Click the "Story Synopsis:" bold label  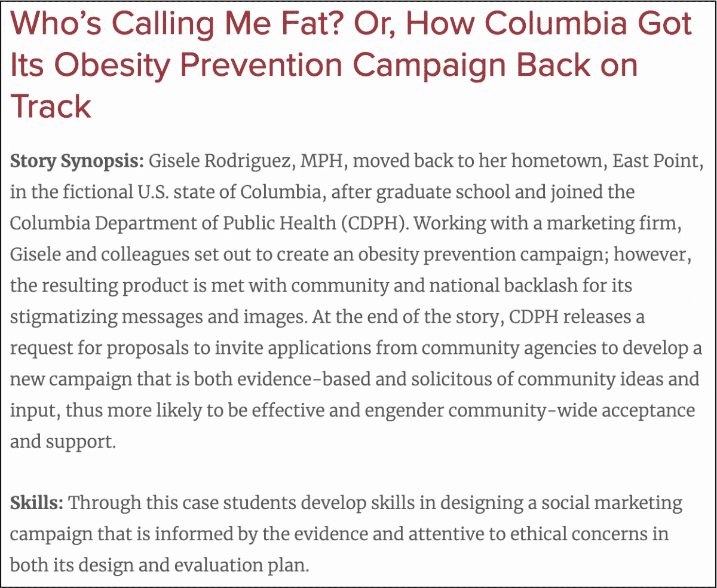[76, 162]
